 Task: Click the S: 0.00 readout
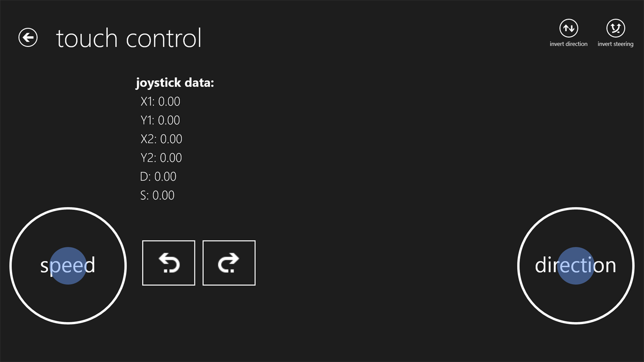pyautogui.click(x=157, y=195)
